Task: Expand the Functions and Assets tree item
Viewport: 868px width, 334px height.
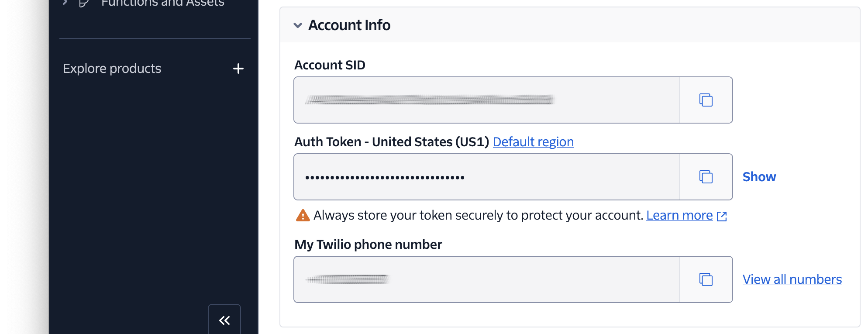Action: click(65, 2)
